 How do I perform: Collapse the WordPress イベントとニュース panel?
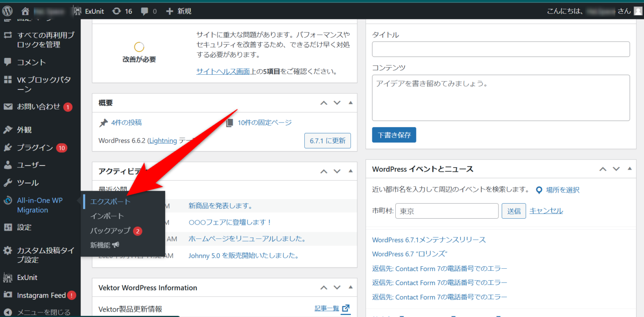point(629,169)
